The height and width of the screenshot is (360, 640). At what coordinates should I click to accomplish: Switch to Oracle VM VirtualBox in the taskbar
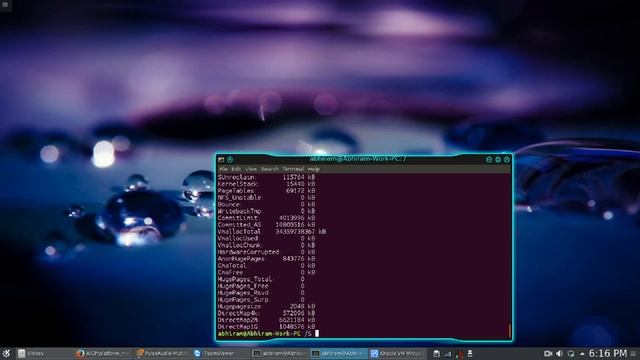(x=397, y=353)
